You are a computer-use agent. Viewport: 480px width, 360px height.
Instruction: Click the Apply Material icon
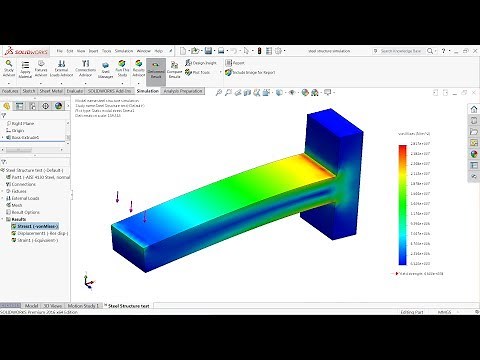[25, 69]
